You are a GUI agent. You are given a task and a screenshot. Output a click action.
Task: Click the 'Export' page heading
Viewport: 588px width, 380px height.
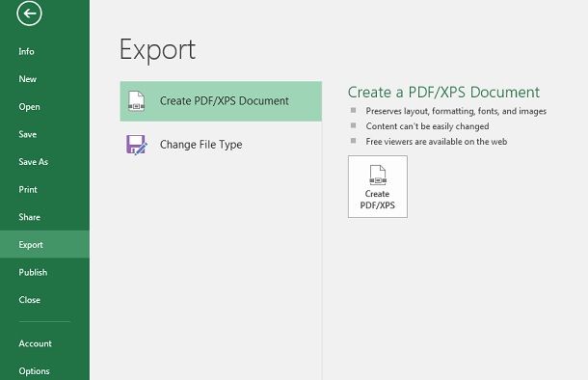pyautogui.click(x=157, y=50)
